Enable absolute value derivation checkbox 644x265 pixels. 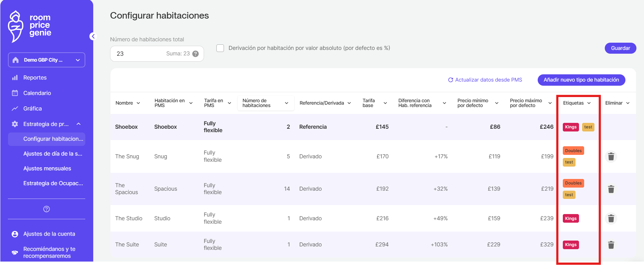tap(220, 48)
